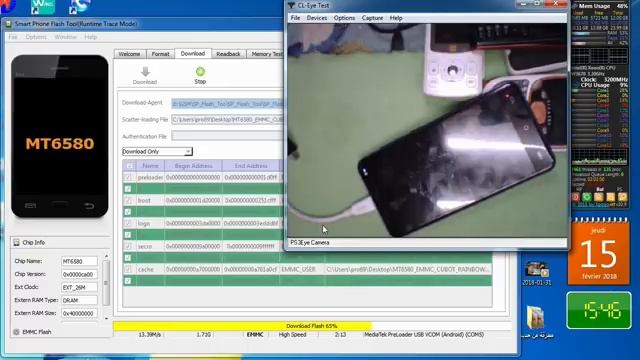Viewport: 640px width, 360px height.
Task: Click the EMMC Flash panel icon
Action: pyautogui.click(x=16, y=332)
